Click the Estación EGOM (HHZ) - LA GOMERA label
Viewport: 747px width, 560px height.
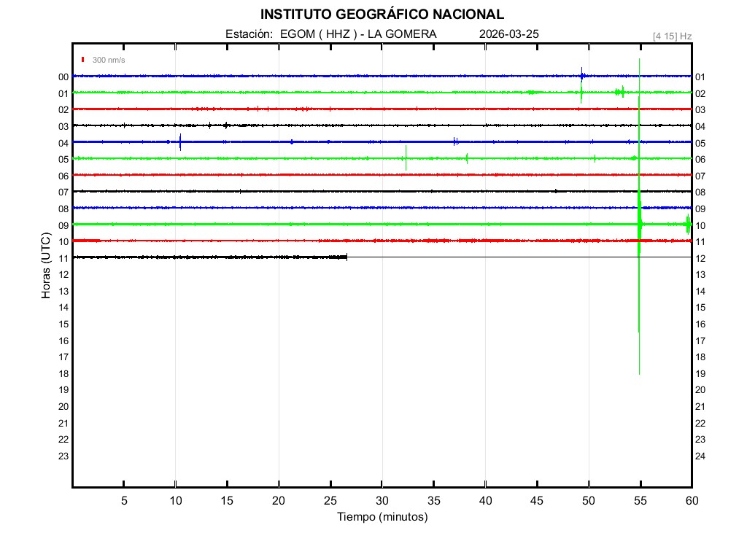click(x=330, y=34)
